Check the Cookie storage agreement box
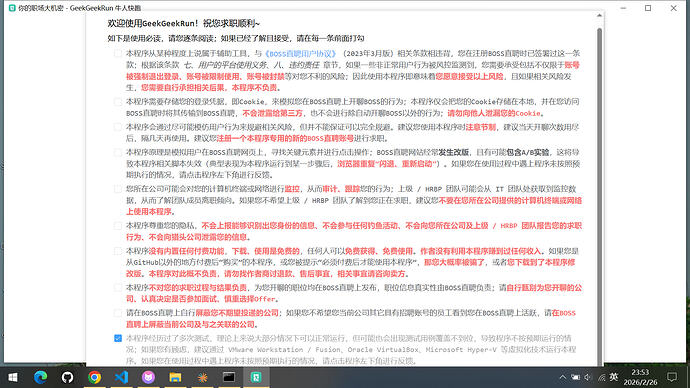 click(x=118, y=102)
